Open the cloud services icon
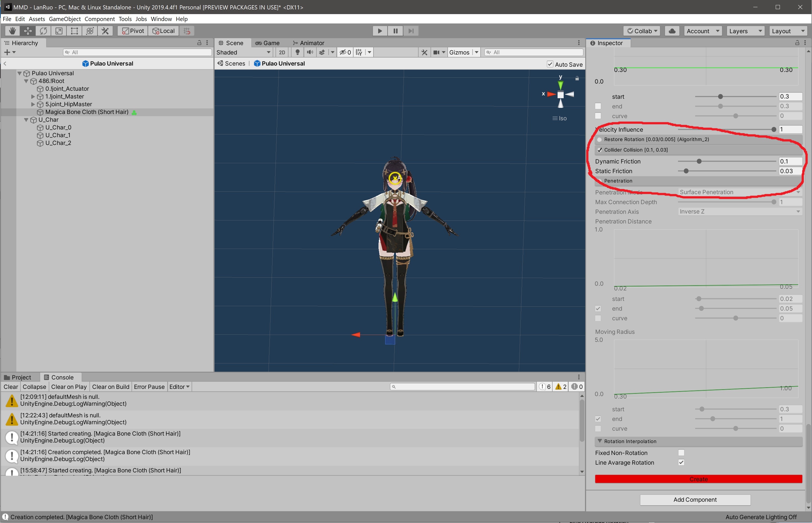Screen dimensions: 812x523 (672, 31)
